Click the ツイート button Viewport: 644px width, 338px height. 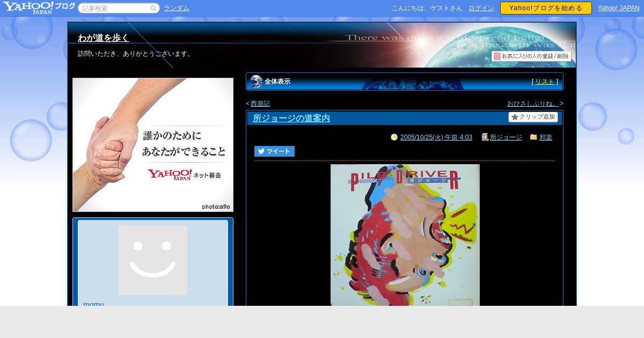pyautogui.click(x=274, y=151)
